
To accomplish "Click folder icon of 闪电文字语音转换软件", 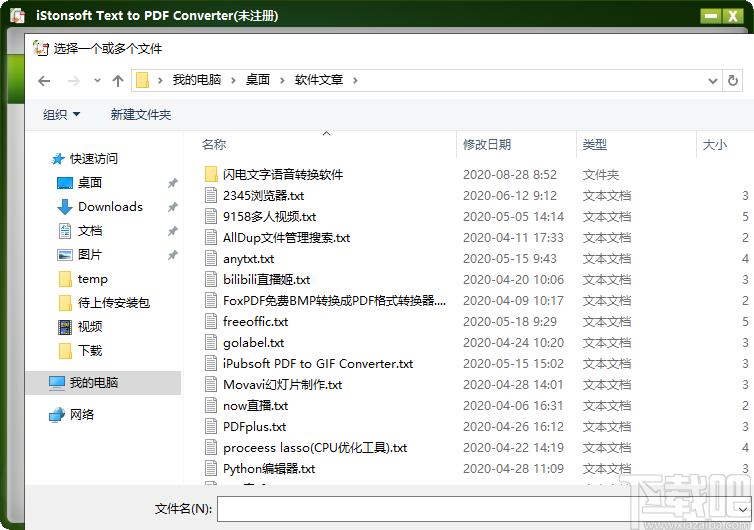I will pos(211,174).
